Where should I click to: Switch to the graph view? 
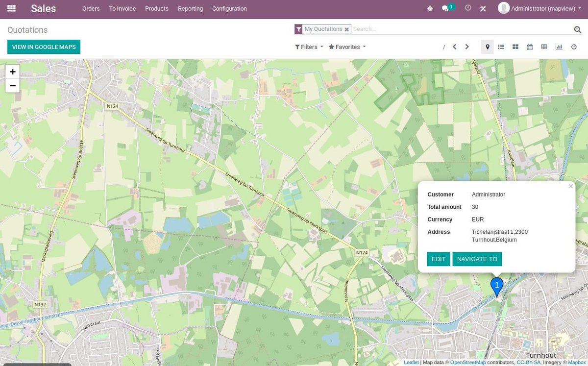click(x=559, y=47)
